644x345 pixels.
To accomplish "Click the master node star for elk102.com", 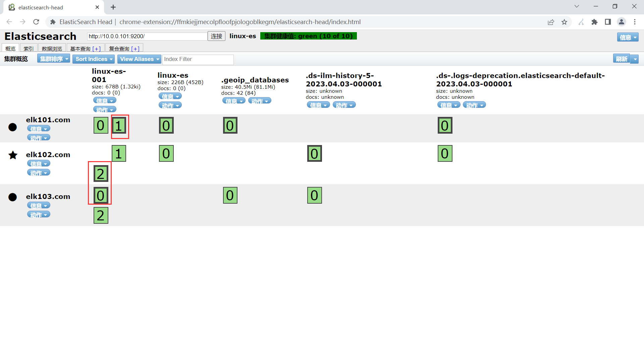I will click(13, 155).
